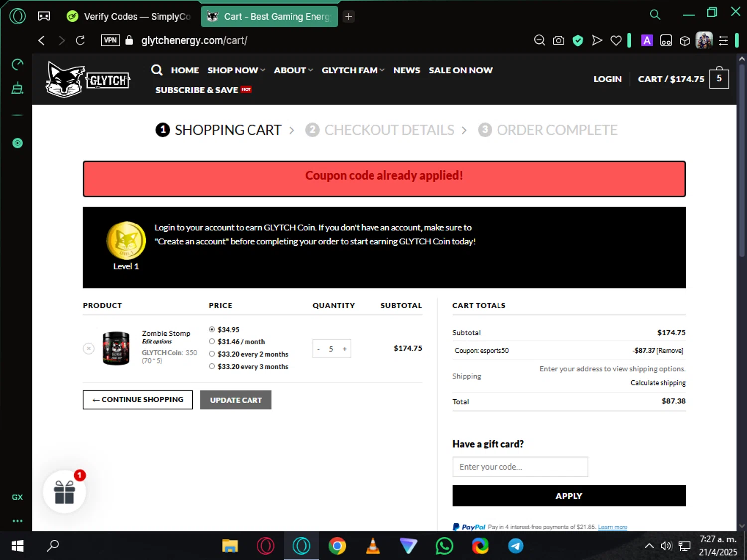Click the GLYTCH fox logo

pos(88,79)
